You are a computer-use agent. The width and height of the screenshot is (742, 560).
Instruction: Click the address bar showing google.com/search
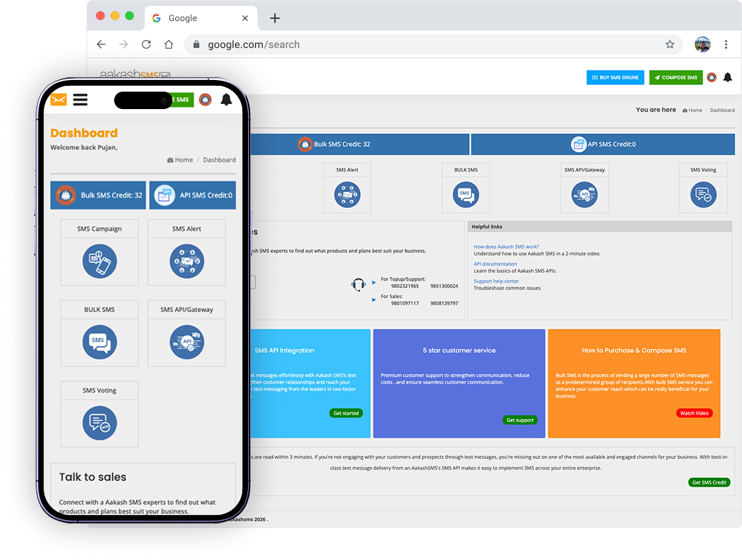pyautogui.click(x=429, y=44)
